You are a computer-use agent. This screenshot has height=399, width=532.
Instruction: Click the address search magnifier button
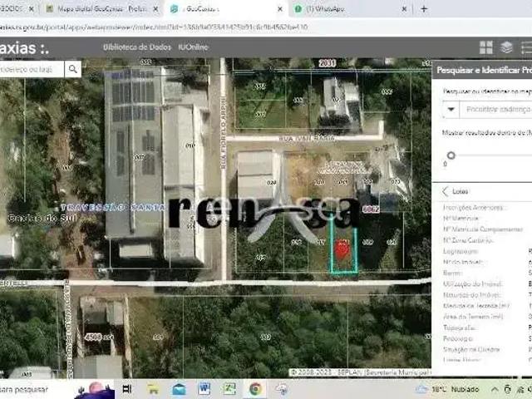pyautogui.click(x=73, y=69)
